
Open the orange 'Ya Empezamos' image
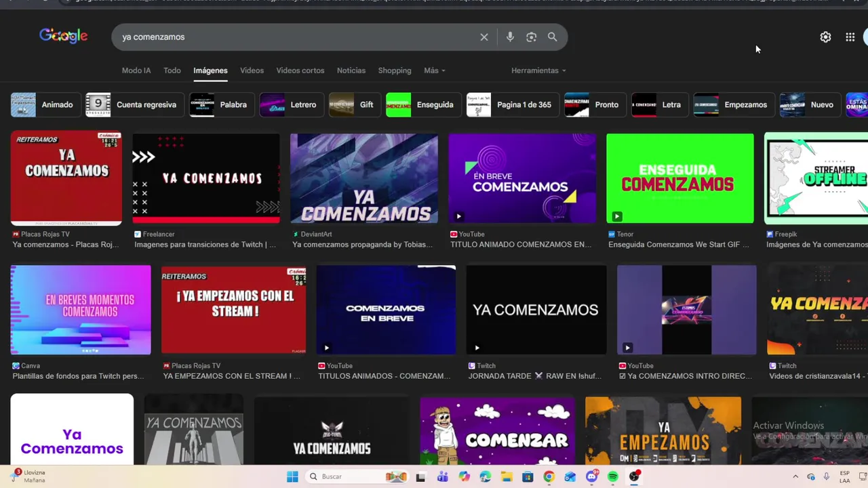pos(663,431)
